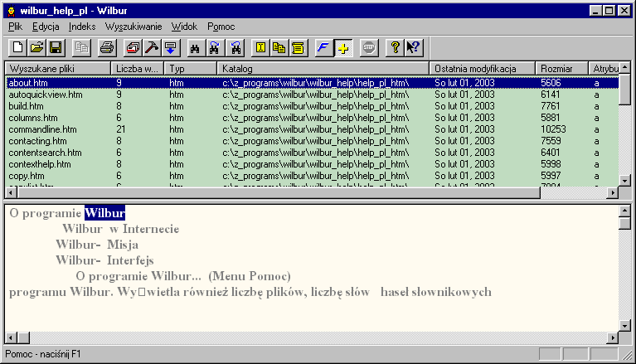
Task: Click the yellow scroll list icon
Action: pos(299,48)
